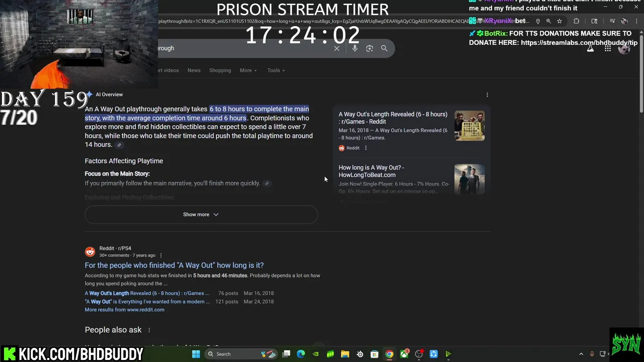Open NVIDIA app from taskbar

(x=315, y=354)
